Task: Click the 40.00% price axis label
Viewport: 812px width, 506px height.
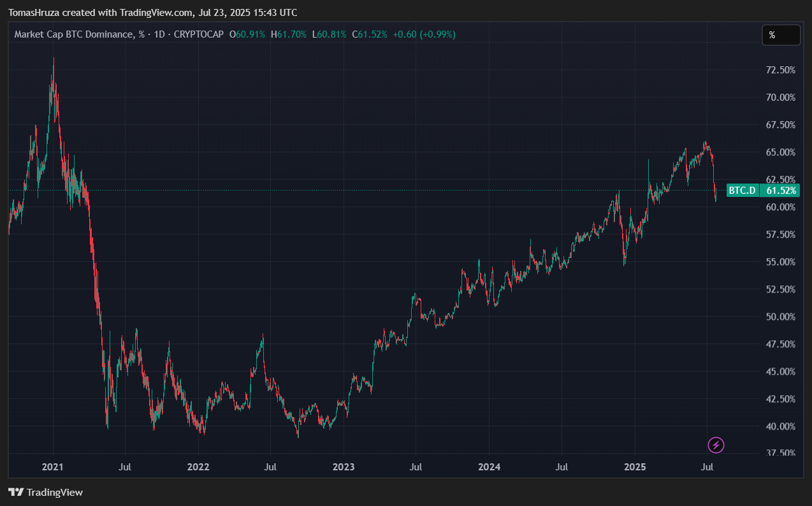Action: (780, 426)
